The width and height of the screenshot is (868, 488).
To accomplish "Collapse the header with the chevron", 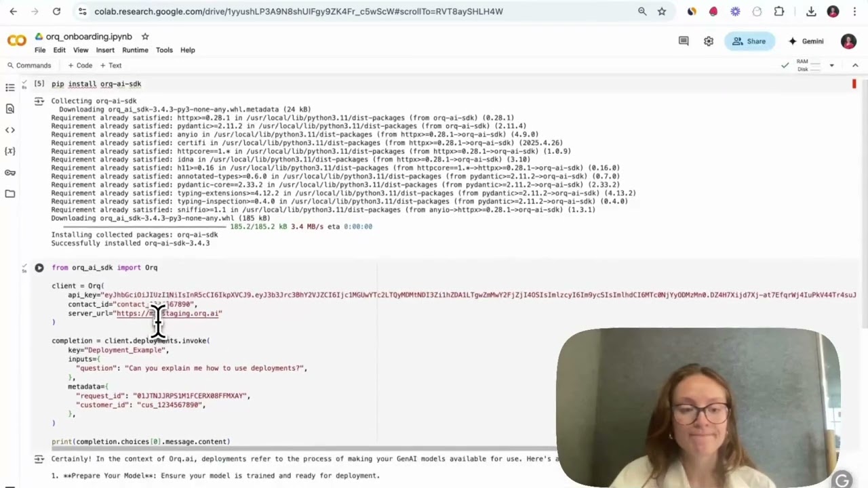I will (x=855, y=66).
